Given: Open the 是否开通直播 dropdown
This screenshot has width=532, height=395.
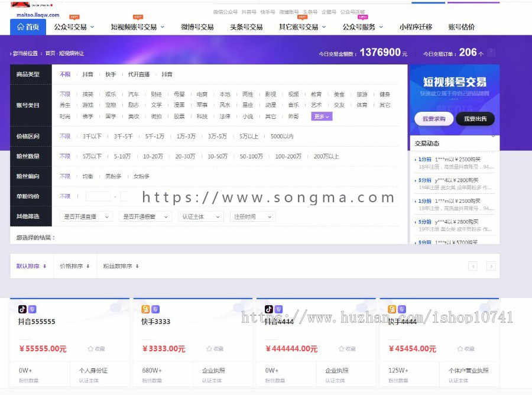Looking at the screenshot, I should [86, 216].
